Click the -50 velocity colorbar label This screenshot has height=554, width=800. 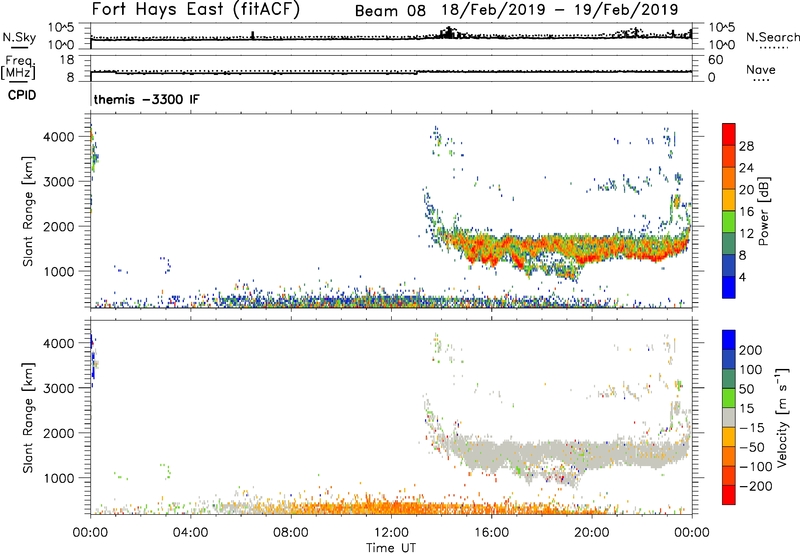tap(752, 447)
